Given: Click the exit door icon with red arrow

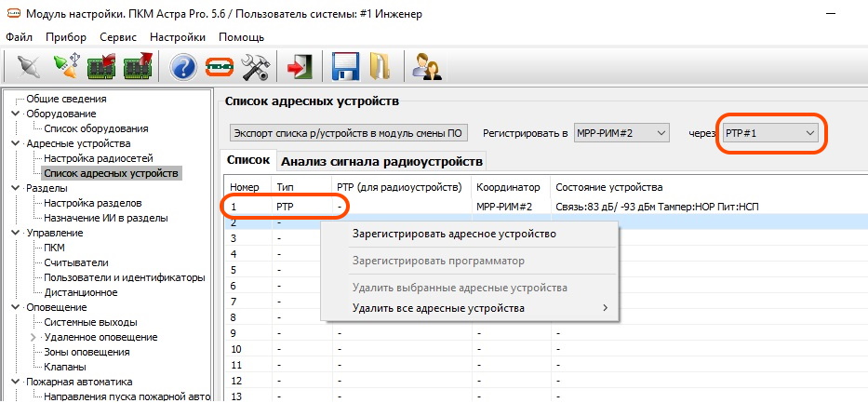Looking at the screenshot, I should [x=300, y=67].
